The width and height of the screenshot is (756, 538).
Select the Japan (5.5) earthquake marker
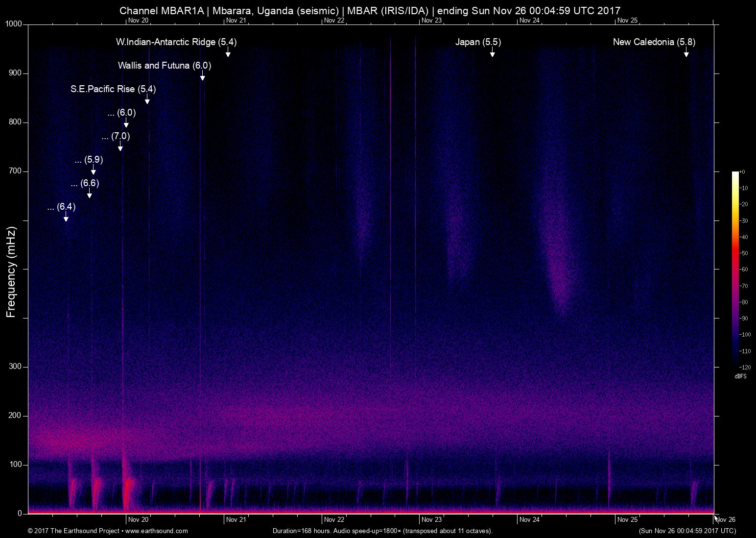coord(478,42)
